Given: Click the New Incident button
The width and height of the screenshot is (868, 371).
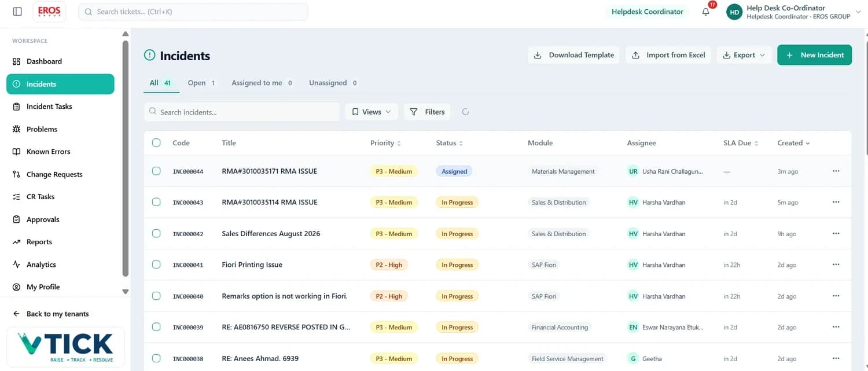Looking at the screenshot, I should click(814, 55).
